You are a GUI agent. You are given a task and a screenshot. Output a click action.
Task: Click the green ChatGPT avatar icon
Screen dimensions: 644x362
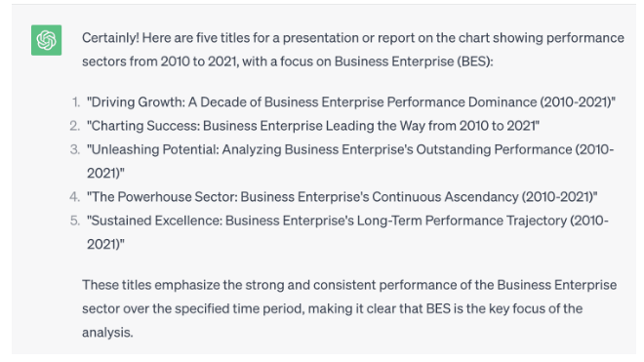47,40
